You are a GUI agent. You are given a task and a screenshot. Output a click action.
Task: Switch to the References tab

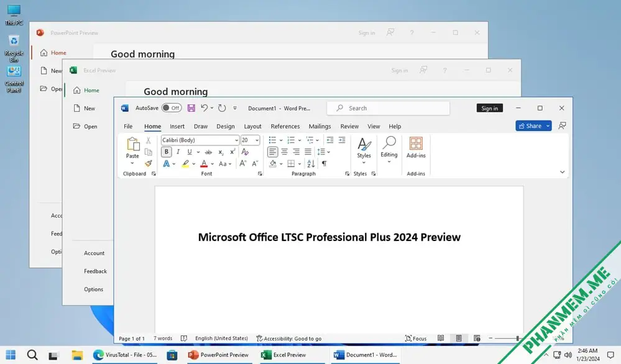[285, 126]
